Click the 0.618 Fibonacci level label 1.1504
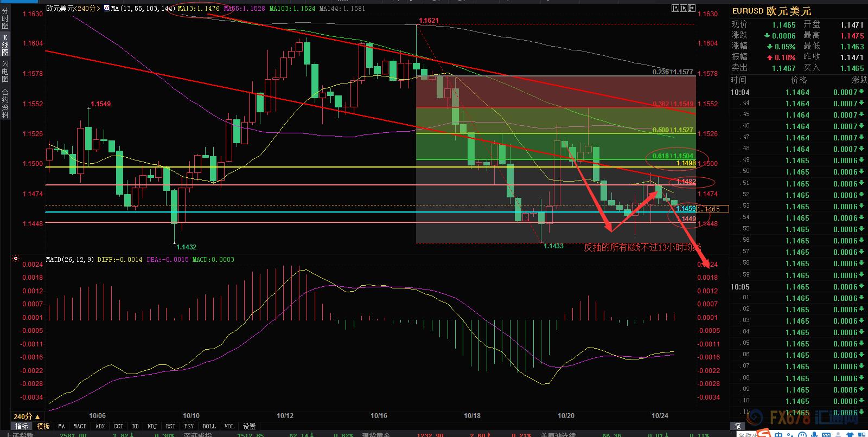This screenshot has height=437, width=868. [x=673, y=156]
